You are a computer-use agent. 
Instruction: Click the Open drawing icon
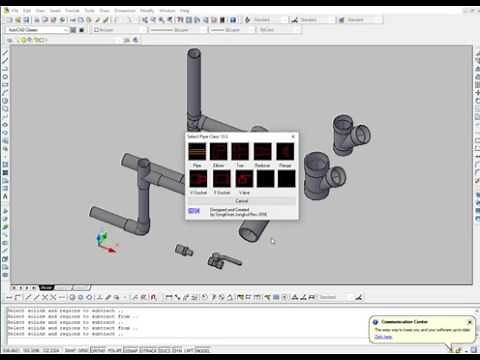pos(18,20)
